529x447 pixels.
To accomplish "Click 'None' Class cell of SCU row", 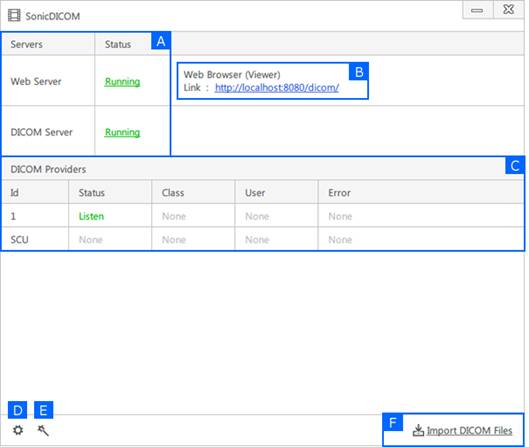I will 174,240.
